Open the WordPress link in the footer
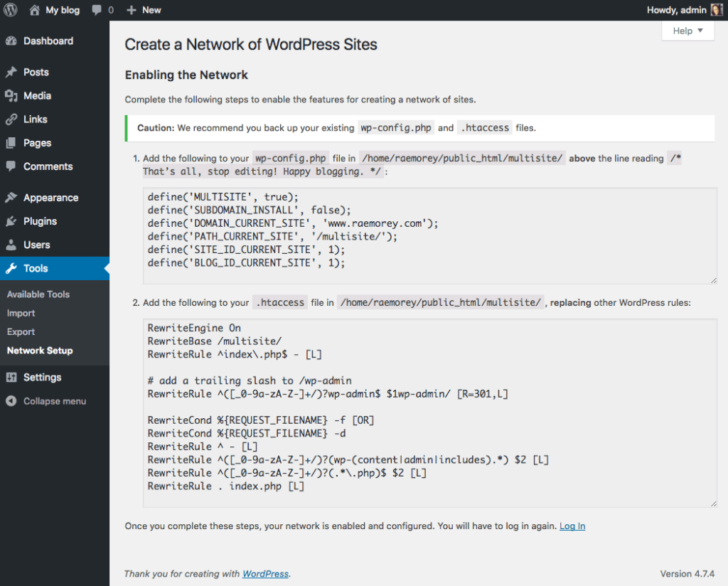Image resolution: width=728 pixels, height=586 pixels. [265, 574]
